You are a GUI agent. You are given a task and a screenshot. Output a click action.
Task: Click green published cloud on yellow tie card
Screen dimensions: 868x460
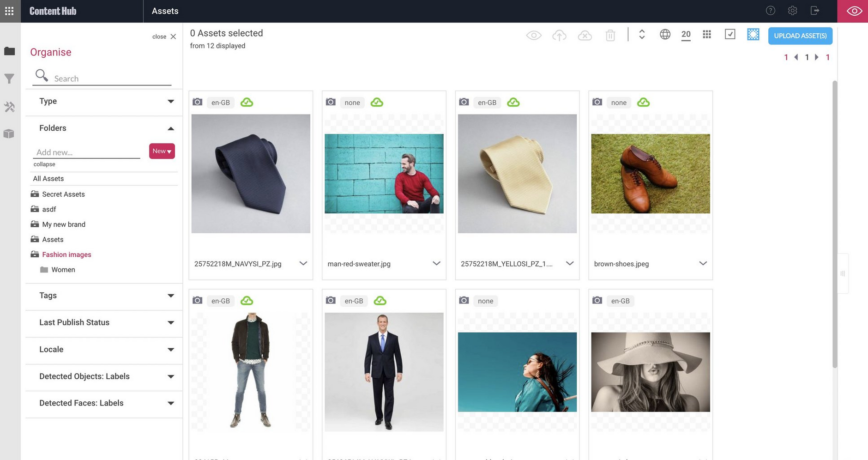pyautogui.click(x=513, y=102)
